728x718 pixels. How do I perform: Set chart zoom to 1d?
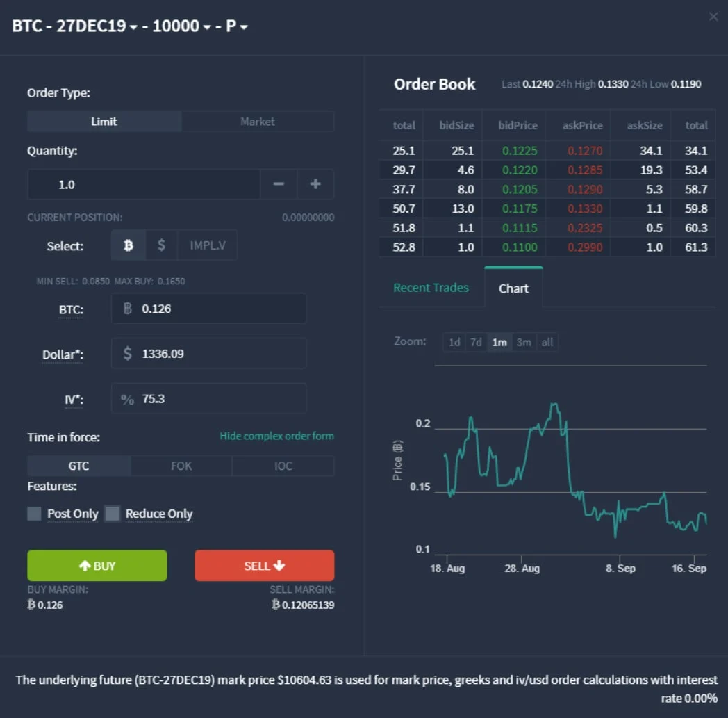[454, 342]
